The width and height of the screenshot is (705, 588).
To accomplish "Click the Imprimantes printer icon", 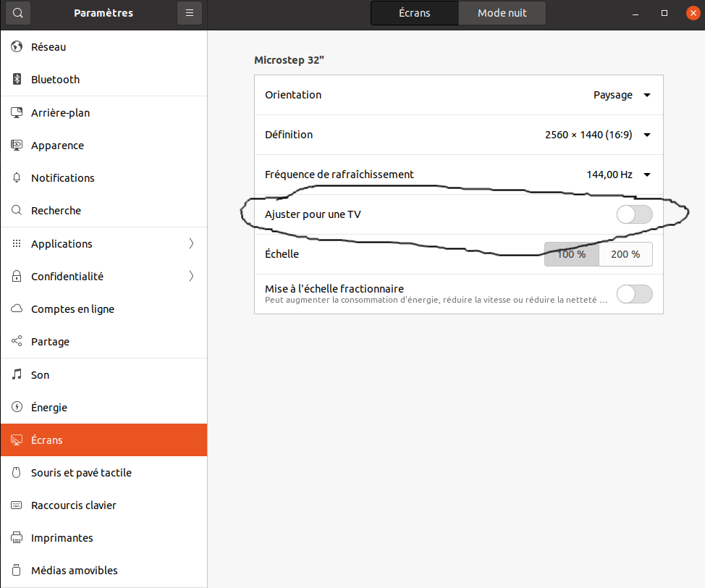I will click(17, 537).
